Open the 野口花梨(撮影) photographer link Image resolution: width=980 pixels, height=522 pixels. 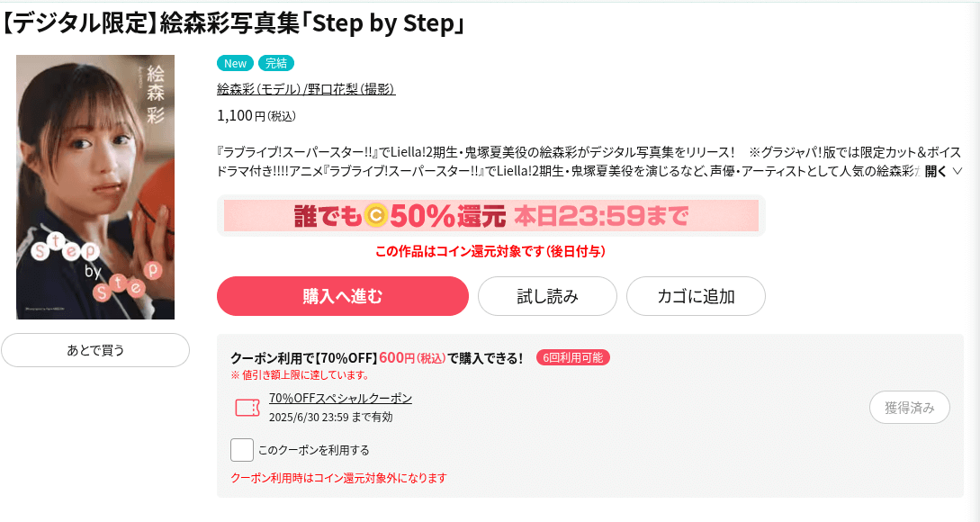pos(351,89)
